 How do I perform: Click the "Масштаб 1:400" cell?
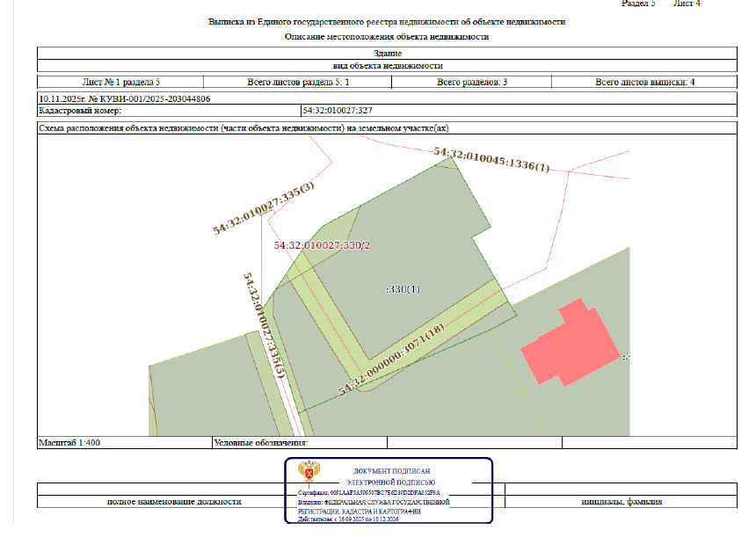click(71, 443)
